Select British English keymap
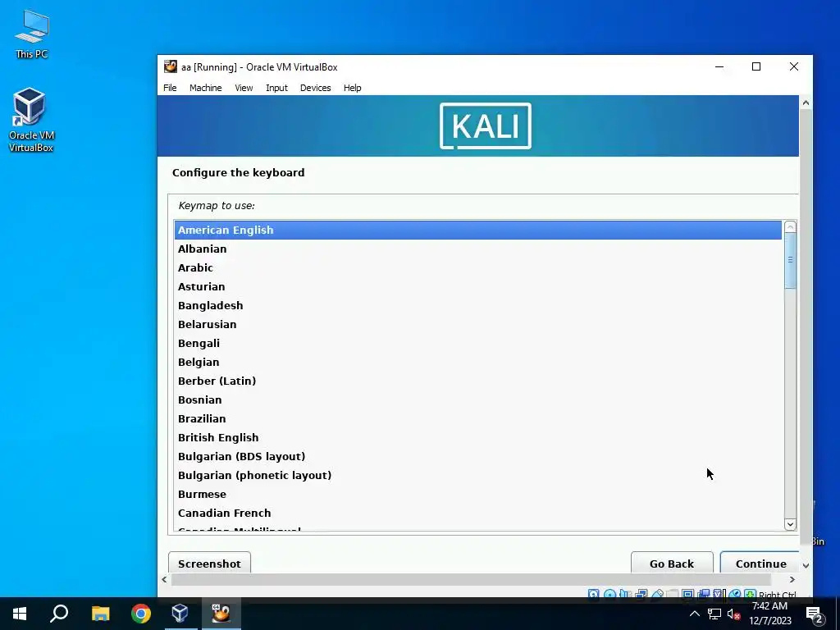 [478, 438]
